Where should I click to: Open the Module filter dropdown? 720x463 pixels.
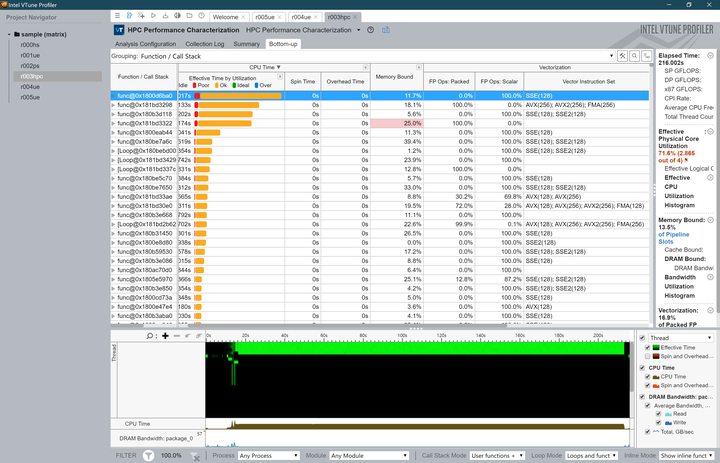pyautogui.click(x=369, y=456)
